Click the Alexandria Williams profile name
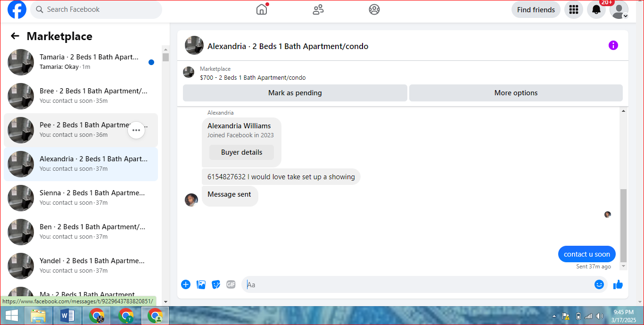The image size is (644, 325). [239, 126]
